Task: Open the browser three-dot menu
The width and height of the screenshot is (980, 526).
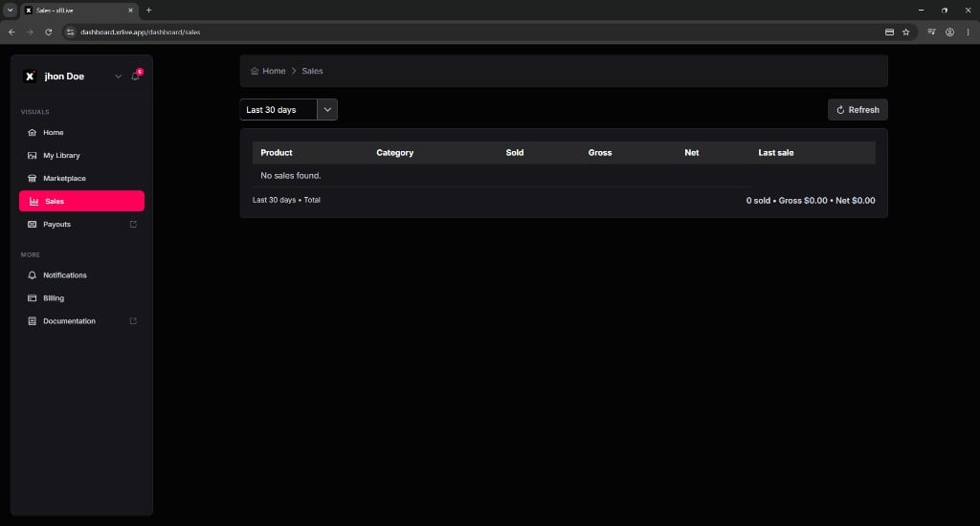Action: [968, 32]
